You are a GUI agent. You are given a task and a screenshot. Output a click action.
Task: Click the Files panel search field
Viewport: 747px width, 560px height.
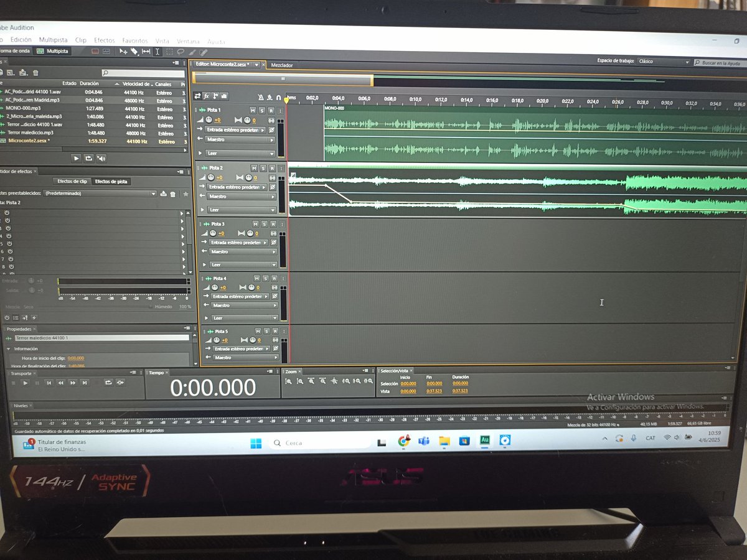tap(143, 73)
